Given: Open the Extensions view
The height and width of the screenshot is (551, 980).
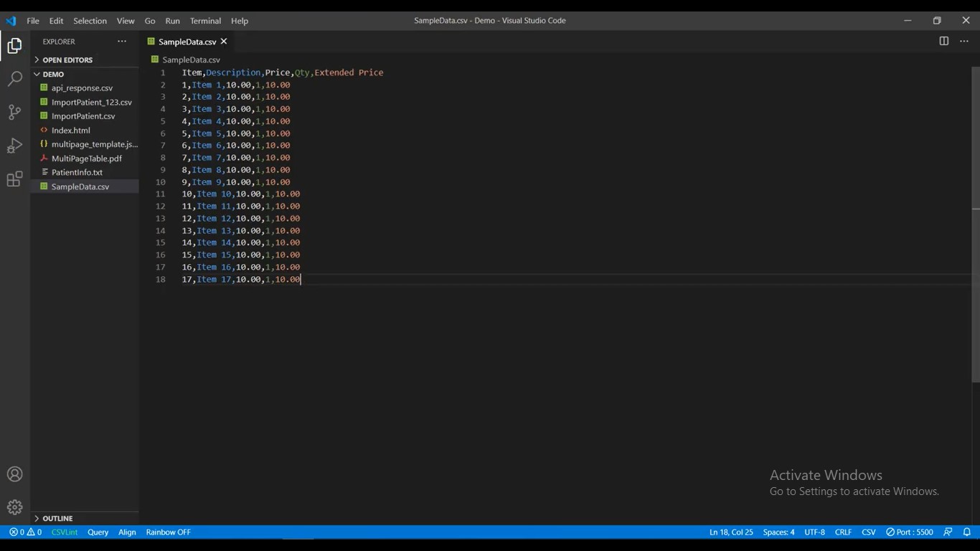Looking at the screenshot, I should (14, 179).
